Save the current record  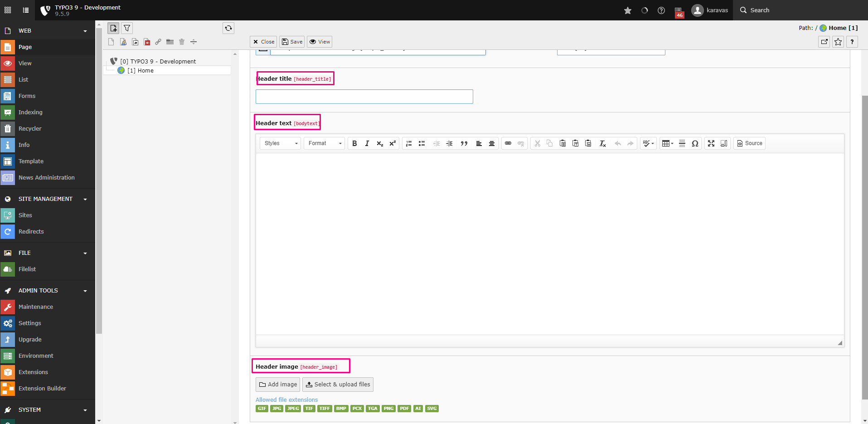[292, 41]
